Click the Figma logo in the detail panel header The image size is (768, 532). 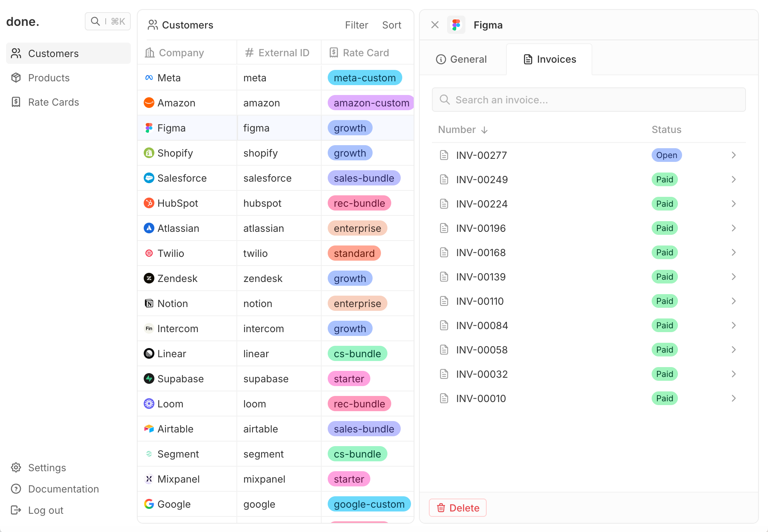pyautogui.click(x=456, y=25)
